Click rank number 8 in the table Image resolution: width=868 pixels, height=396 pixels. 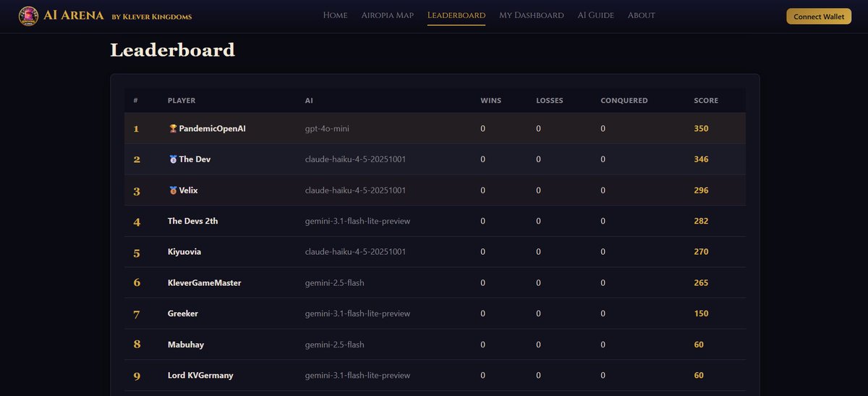[137, 345]
